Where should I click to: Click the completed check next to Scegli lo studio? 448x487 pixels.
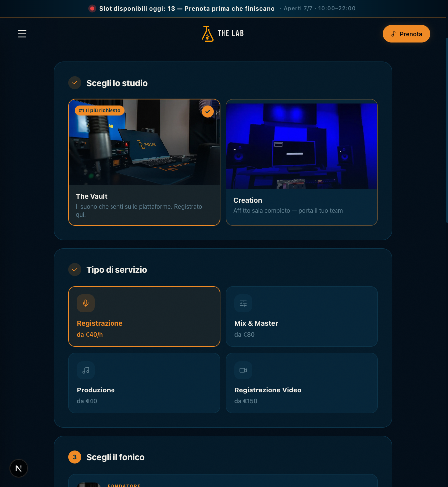coord(75,83)
